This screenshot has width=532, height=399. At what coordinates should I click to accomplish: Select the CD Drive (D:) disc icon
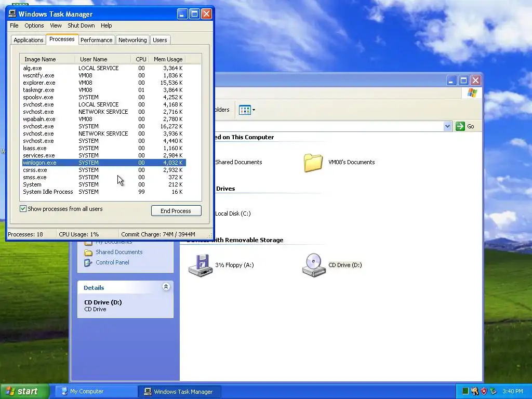coord(314,265)
